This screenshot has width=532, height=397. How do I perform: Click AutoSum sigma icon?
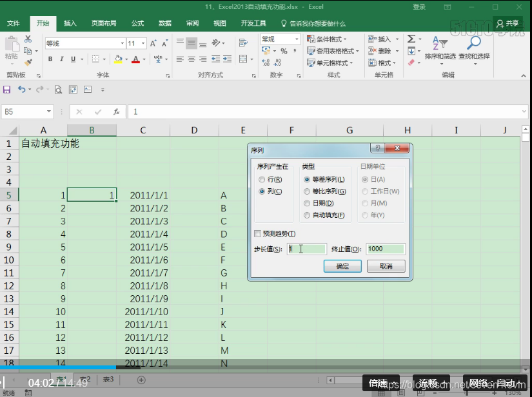click(411, 39)
